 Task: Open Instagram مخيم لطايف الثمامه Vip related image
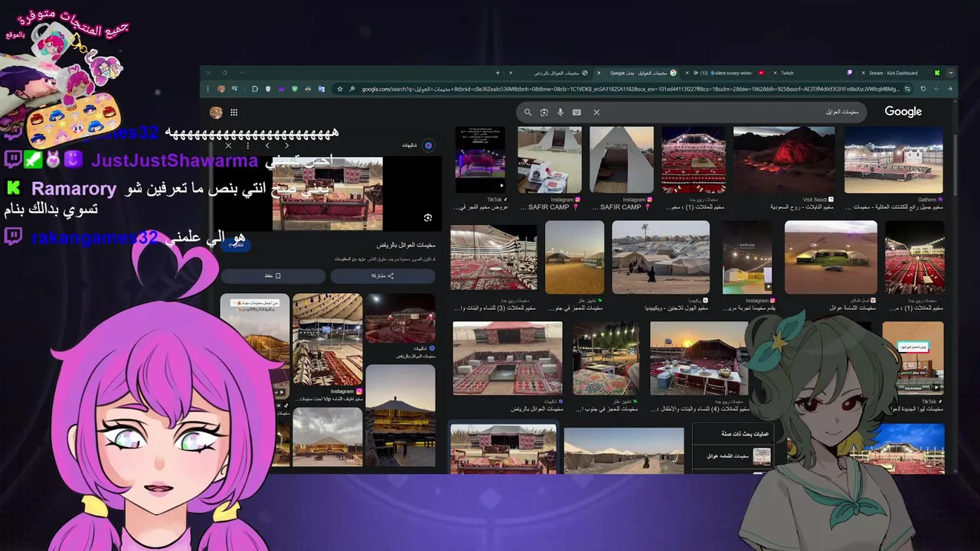(x=328, y=340)
